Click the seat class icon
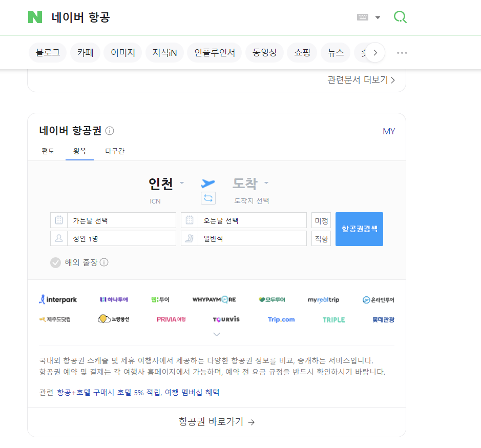The height and width of the screenshot is (448, 481). coord(190,238)
